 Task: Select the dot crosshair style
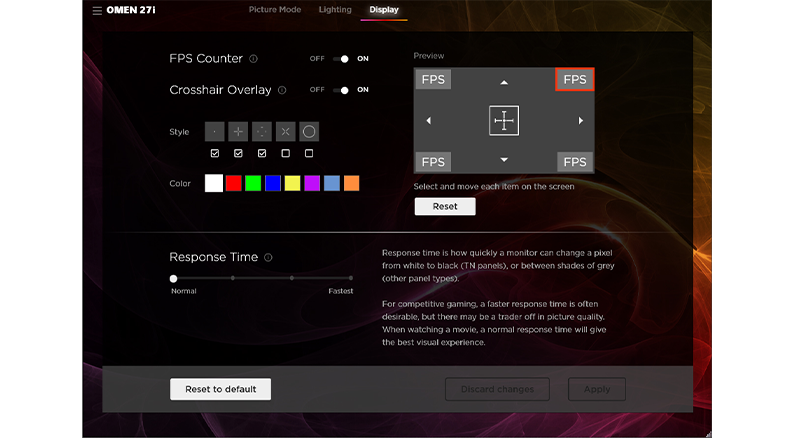point(214,132)
